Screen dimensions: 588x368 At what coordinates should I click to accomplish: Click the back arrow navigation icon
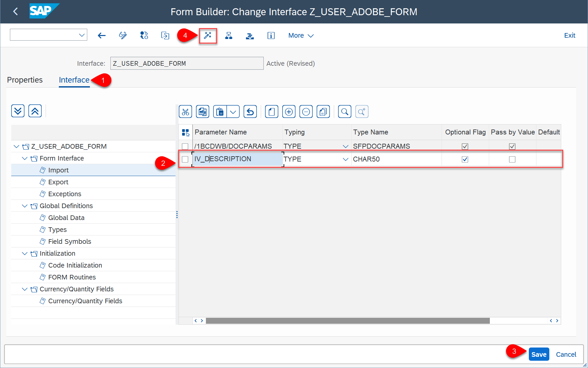[101, 35]
